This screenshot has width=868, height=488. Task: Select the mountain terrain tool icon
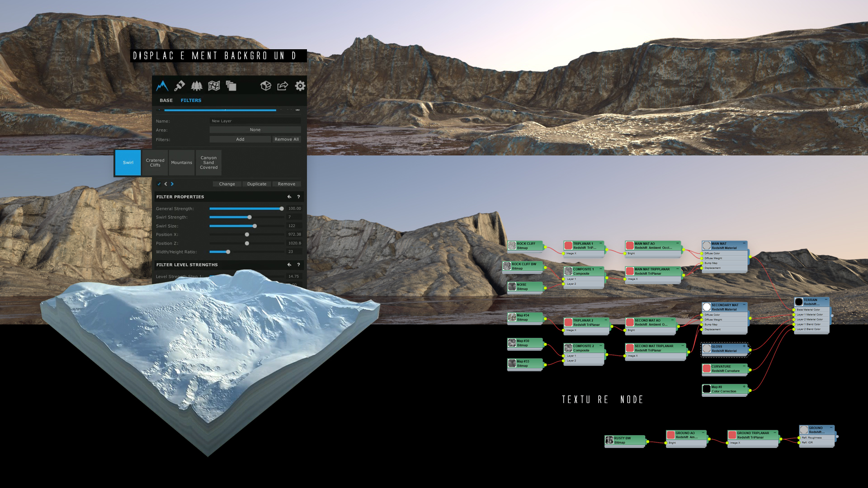[x=162, y=86]
